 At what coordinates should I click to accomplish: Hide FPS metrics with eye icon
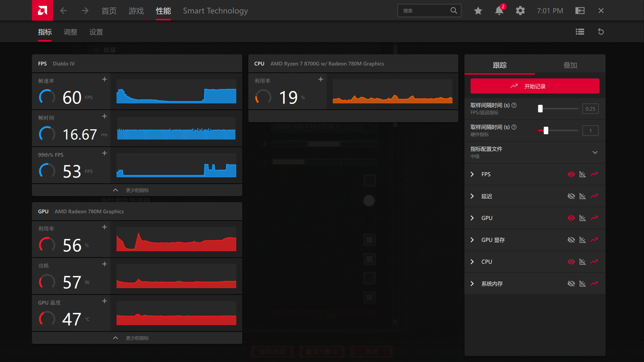pos(571,174)
